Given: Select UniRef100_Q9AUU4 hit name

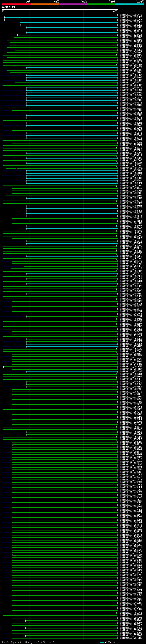Looking at the screenshot, I should click(x=131, y=618).
